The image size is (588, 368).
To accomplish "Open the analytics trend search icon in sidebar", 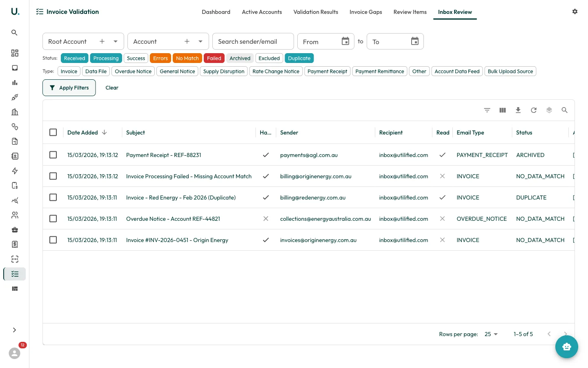I will point(15,200).
